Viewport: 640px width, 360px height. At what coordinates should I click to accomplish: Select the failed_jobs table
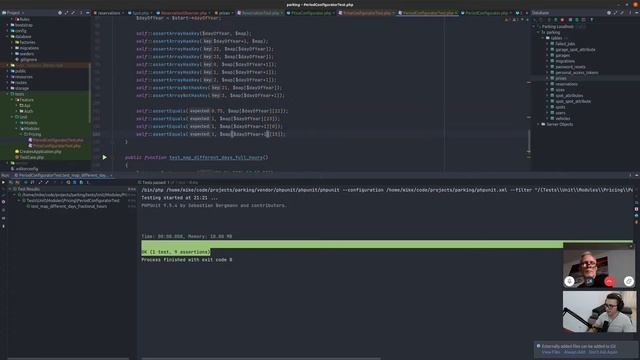click(x=565, y=44)
